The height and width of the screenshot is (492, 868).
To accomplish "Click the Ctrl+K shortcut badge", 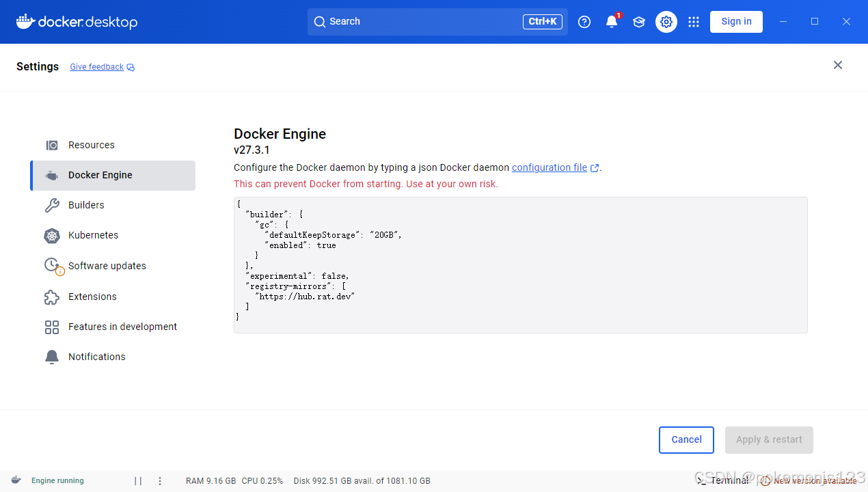I will pos(543,22).
